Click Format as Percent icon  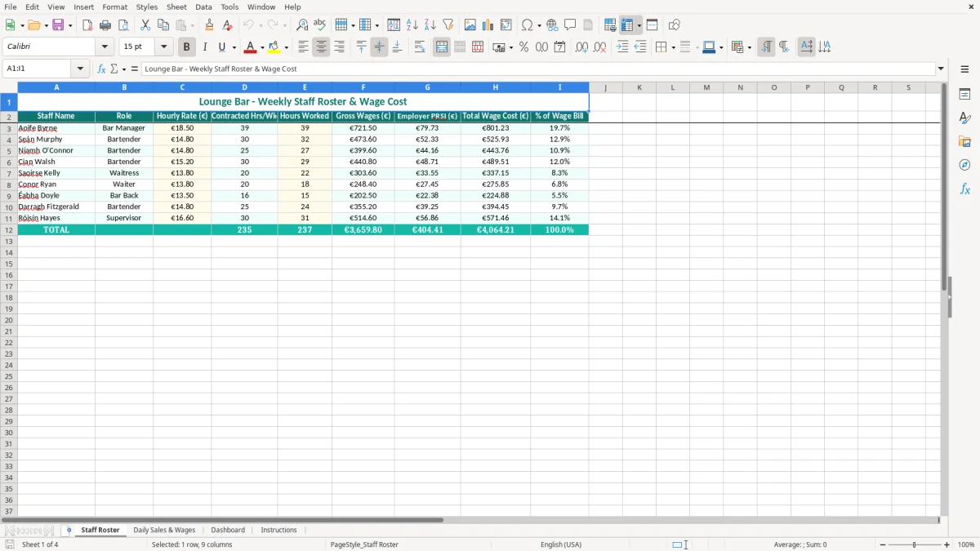coord(523,47)
